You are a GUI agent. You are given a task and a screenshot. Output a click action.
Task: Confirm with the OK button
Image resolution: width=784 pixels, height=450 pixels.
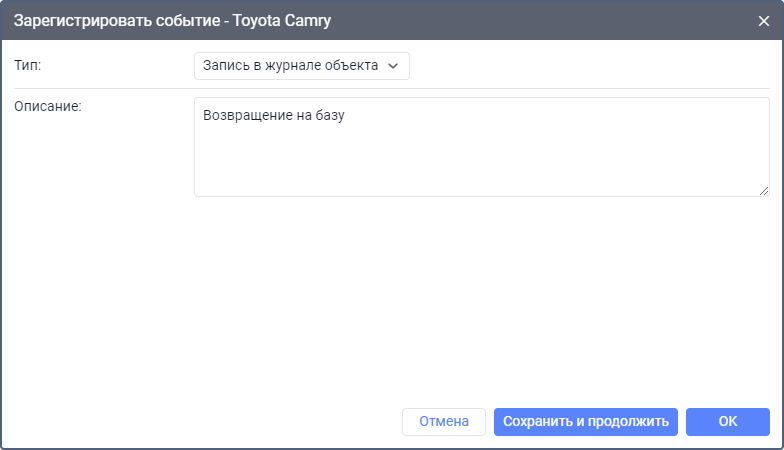point(727,422)
